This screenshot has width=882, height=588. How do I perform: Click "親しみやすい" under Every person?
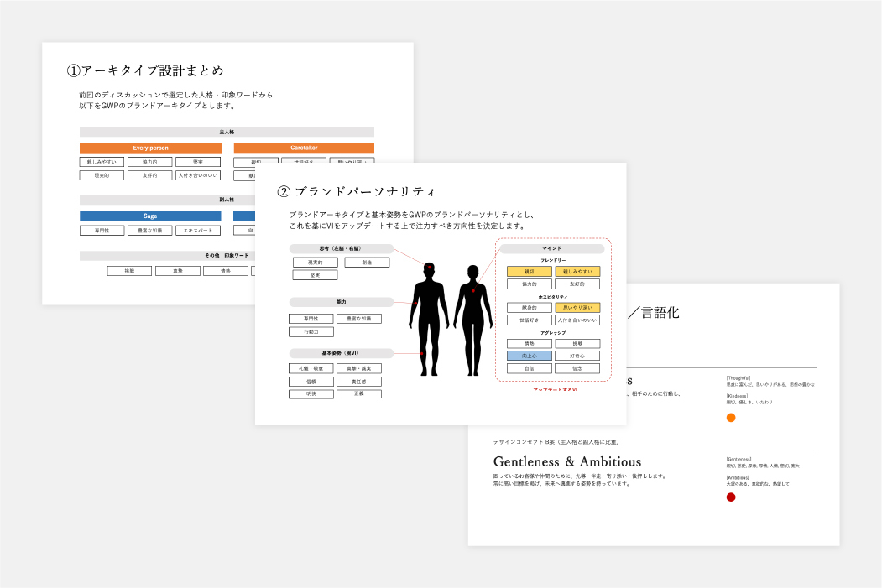click(x=102, y=162)
